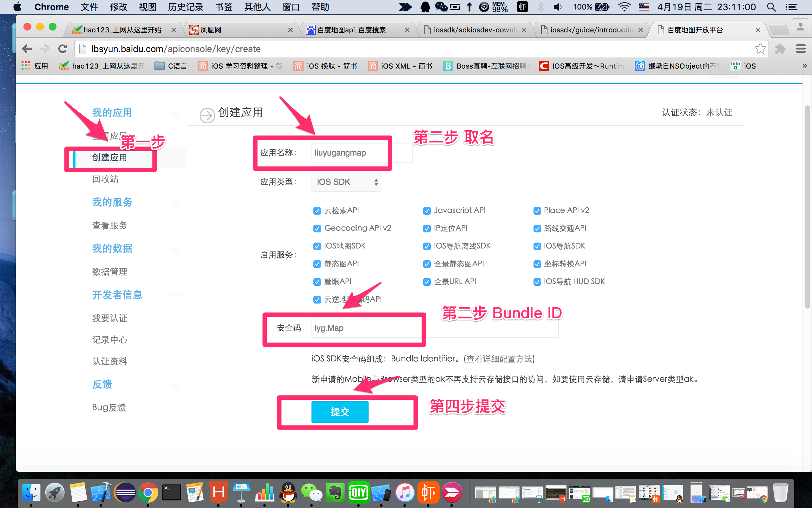The height and width of the screenshot is (508, 812).
Task: Open Launchpad rocket in the Dock
Action: 55,492
